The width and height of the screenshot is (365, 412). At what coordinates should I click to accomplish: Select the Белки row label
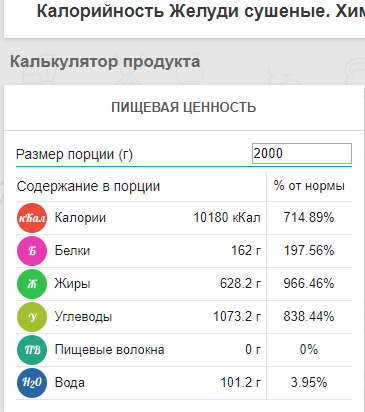click(x=72, y=251)
